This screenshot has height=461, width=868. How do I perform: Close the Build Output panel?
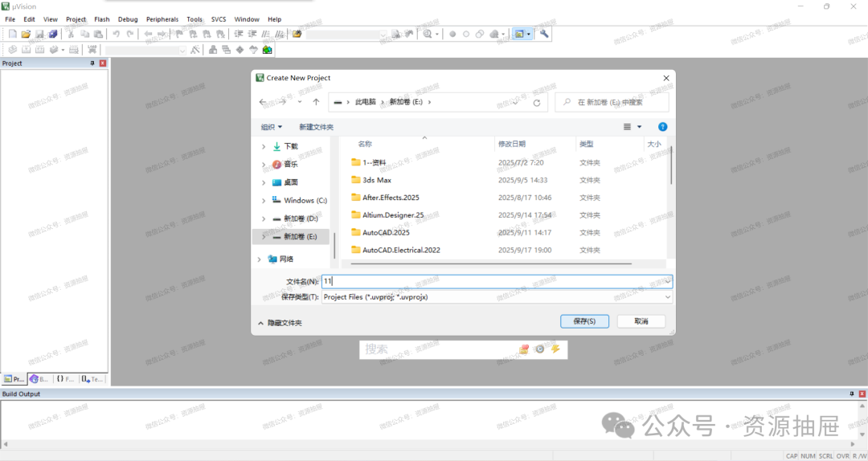click(862, 394)
